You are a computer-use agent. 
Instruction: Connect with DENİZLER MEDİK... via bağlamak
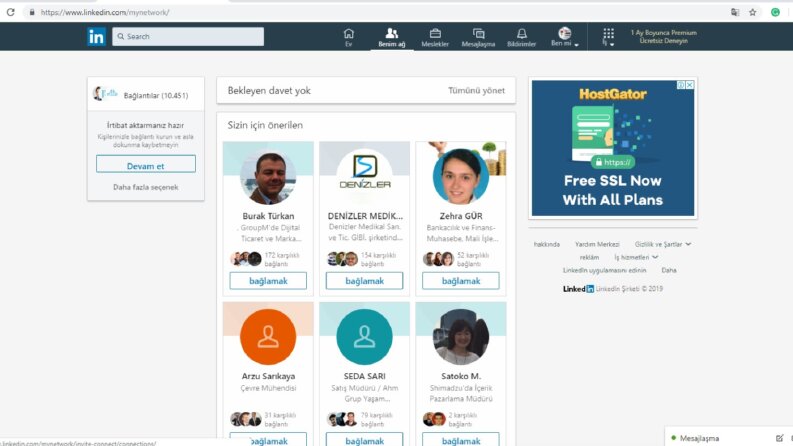(x=364, y=281)
